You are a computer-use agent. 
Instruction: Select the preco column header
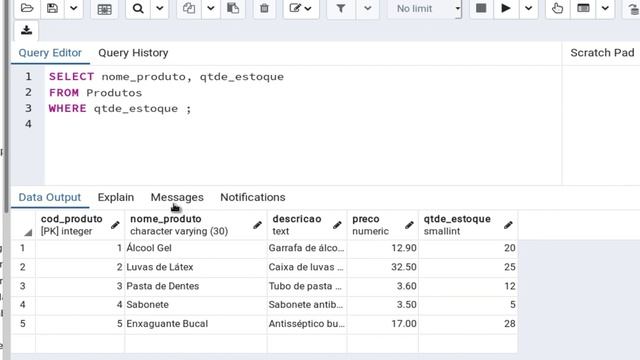[383, 224]
